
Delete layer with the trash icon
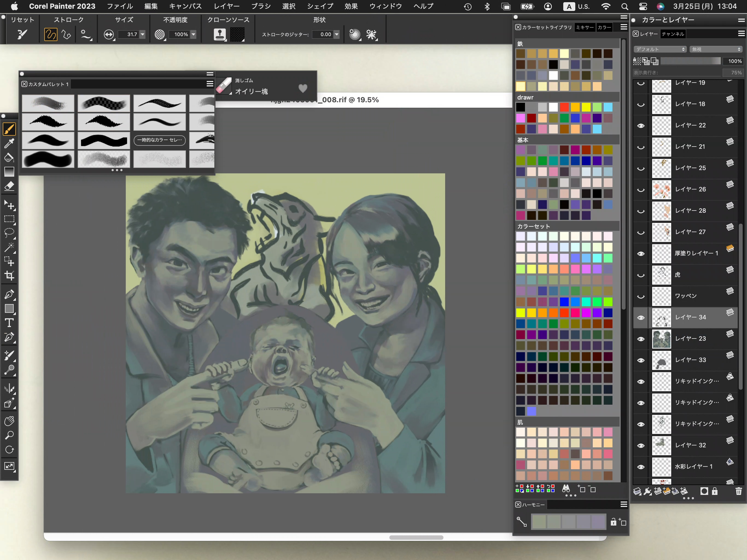tap(739, 491)
